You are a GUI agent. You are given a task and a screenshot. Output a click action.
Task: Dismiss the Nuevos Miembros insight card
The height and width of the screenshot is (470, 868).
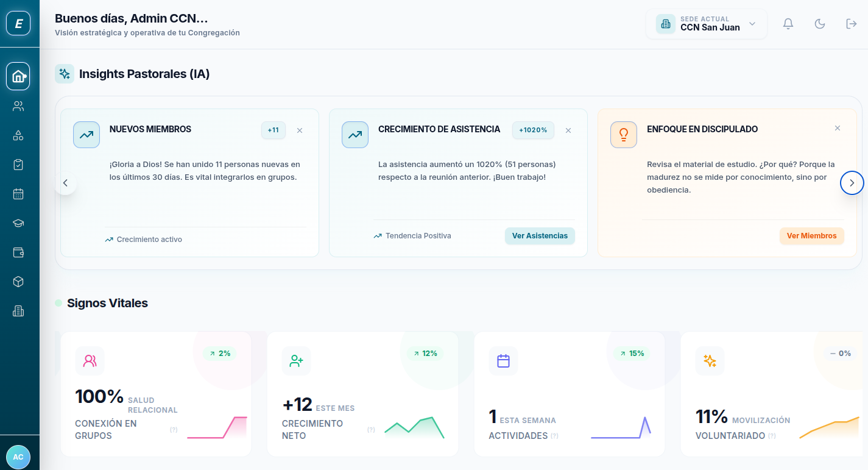[x=299, y=130]
